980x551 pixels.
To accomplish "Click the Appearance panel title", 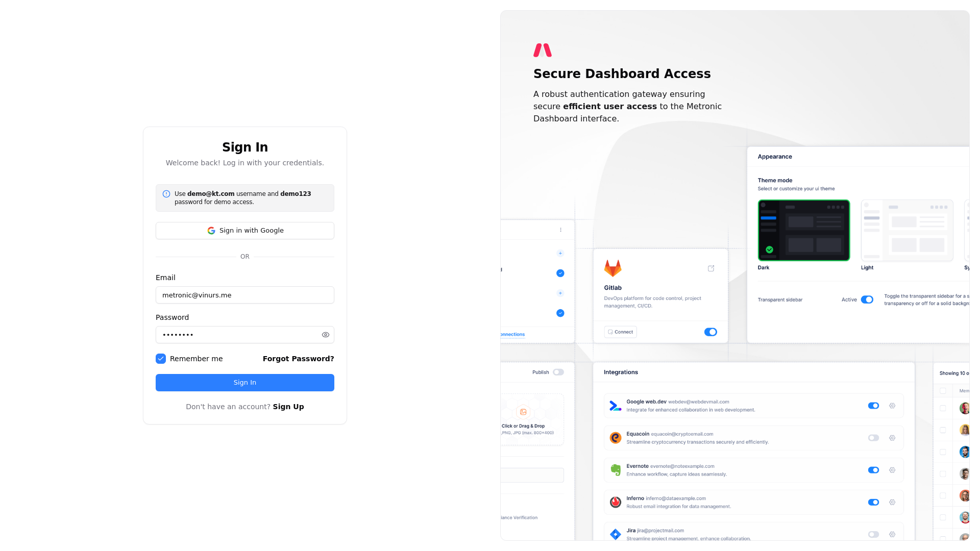I will [x=775, y=157].
